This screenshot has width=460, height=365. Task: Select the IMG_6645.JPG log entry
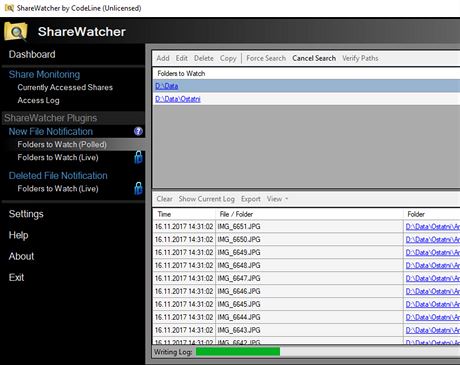[x=239, y=304]
